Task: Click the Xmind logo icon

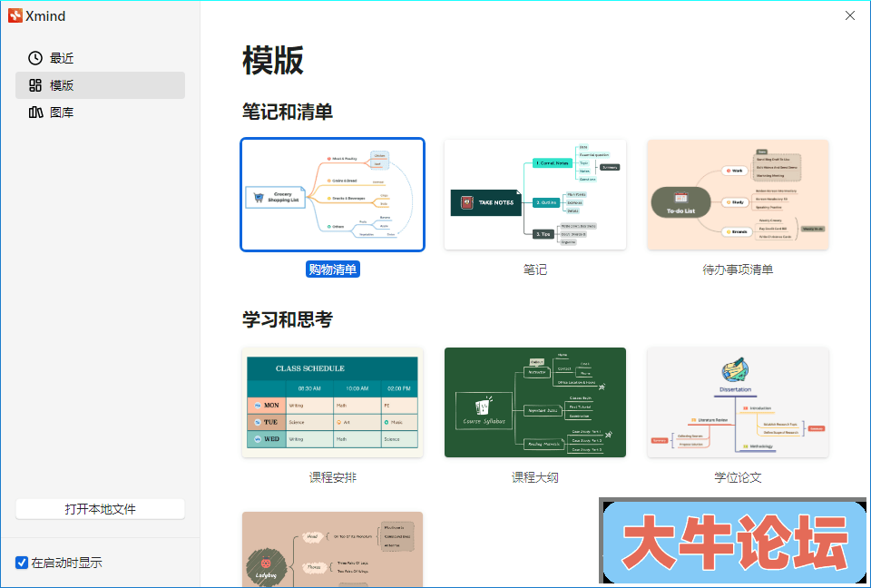Action: pos(15,15)
